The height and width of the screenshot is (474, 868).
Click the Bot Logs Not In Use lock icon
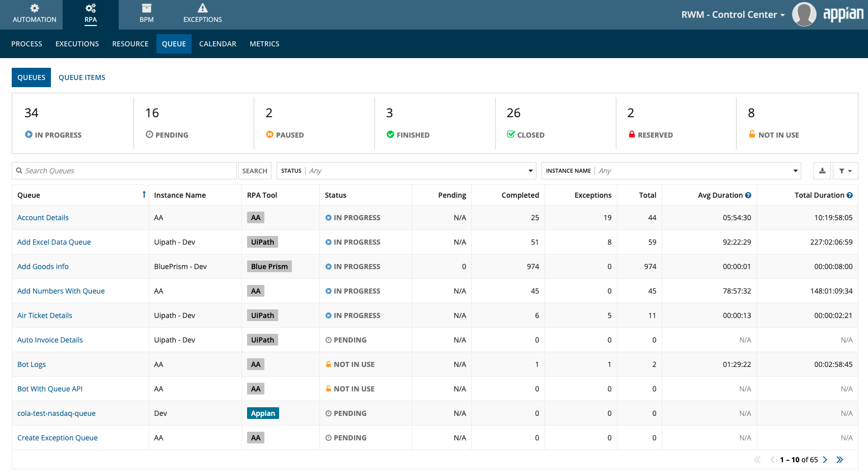coord(329,364)
